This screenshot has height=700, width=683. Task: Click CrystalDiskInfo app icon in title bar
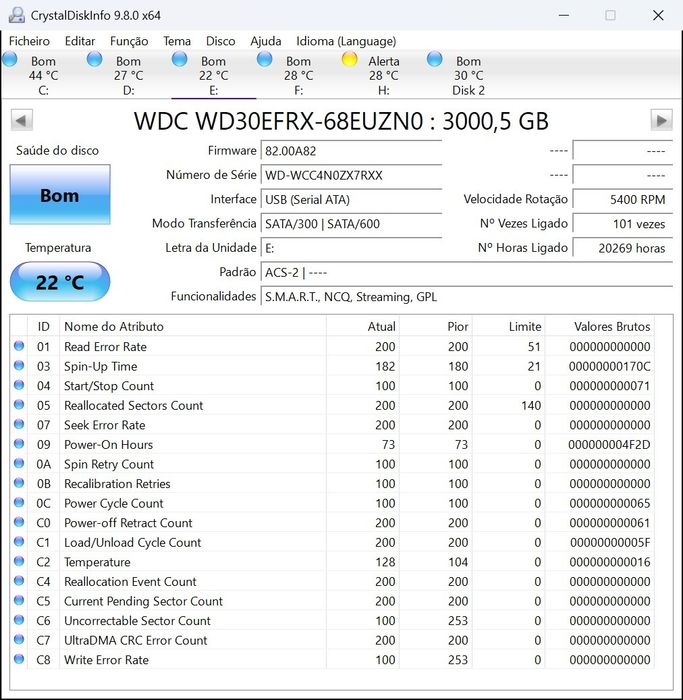point(17,15)
